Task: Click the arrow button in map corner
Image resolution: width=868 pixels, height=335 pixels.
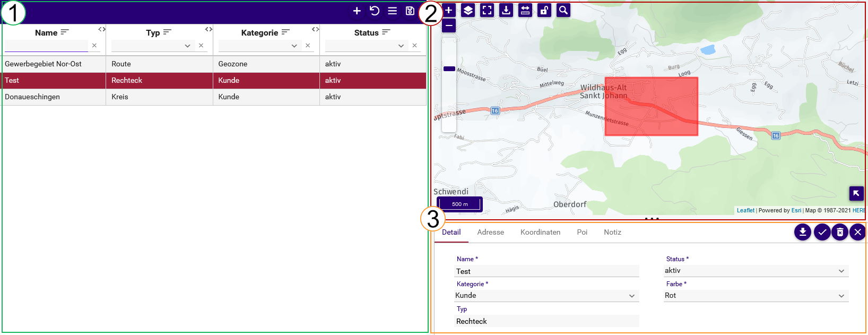Action: [x=856, y=193]
